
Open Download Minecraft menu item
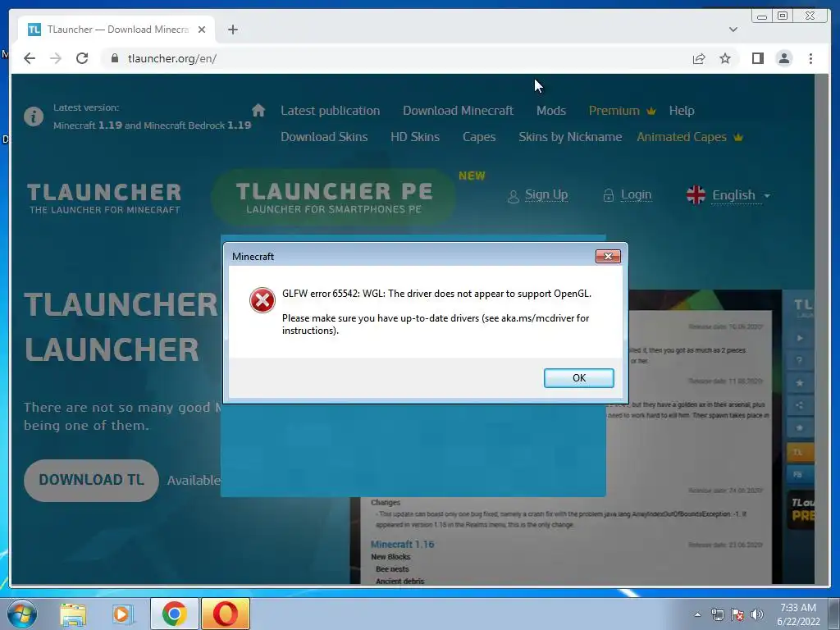[458, 111]
